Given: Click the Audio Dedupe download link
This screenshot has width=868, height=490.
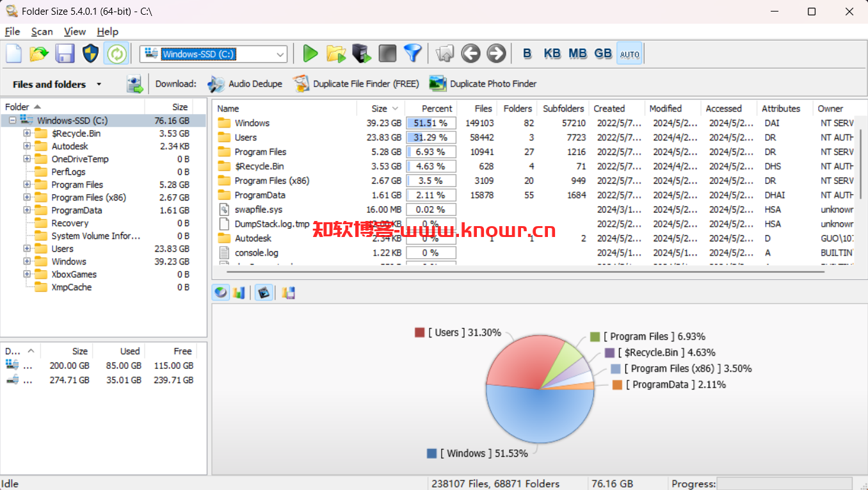Looking at the screenshot, I should click(245, 84).
